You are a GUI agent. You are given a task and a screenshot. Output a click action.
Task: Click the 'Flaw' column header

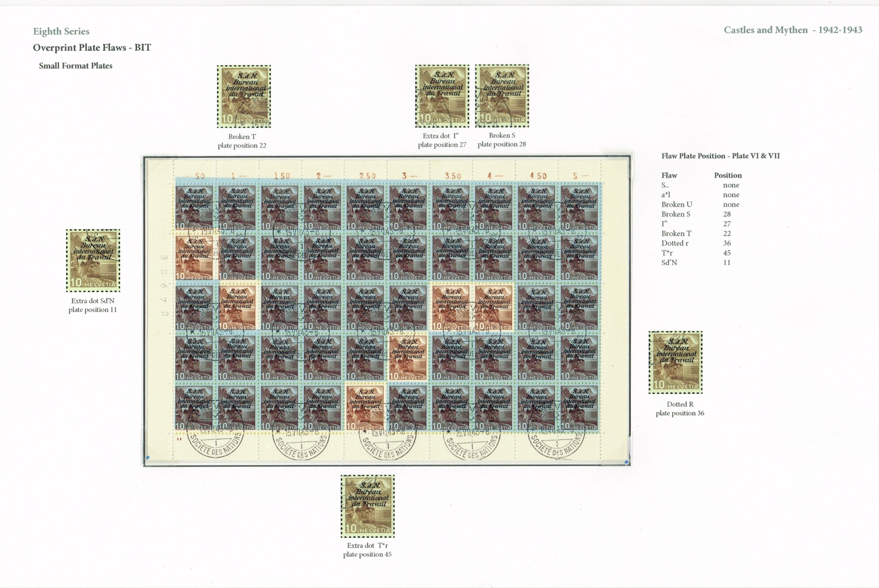(669, 175)
